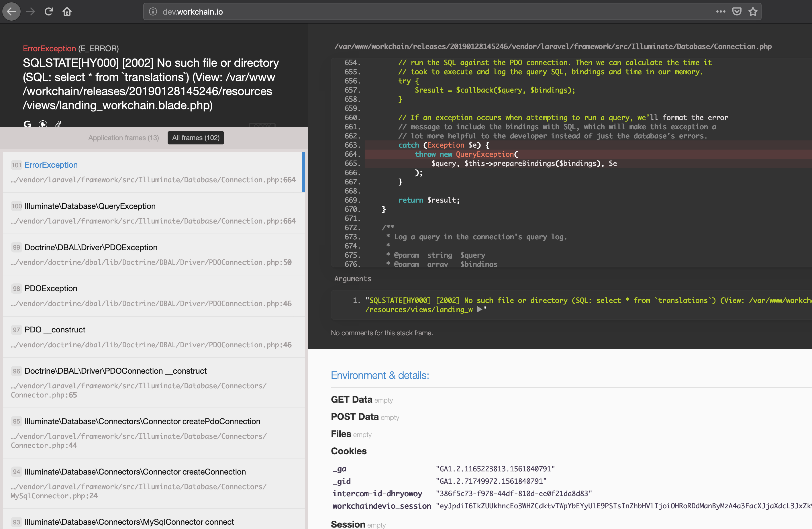
Task: Open site information icon in address bar
Action: click(153, 11)
